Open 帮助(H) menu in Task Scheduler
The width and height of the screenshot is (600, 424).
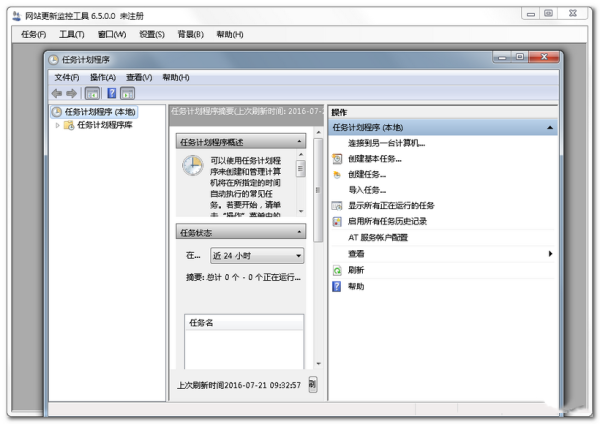pyautogui.click(x=176, y=78)
